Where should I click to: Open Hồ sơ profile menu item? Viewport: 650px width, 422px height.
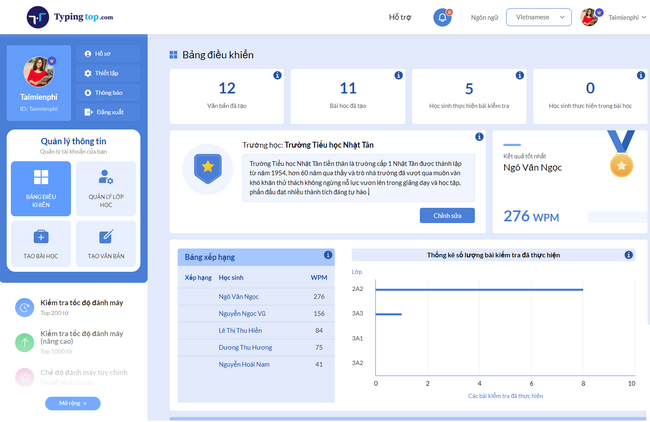point(108,53)
